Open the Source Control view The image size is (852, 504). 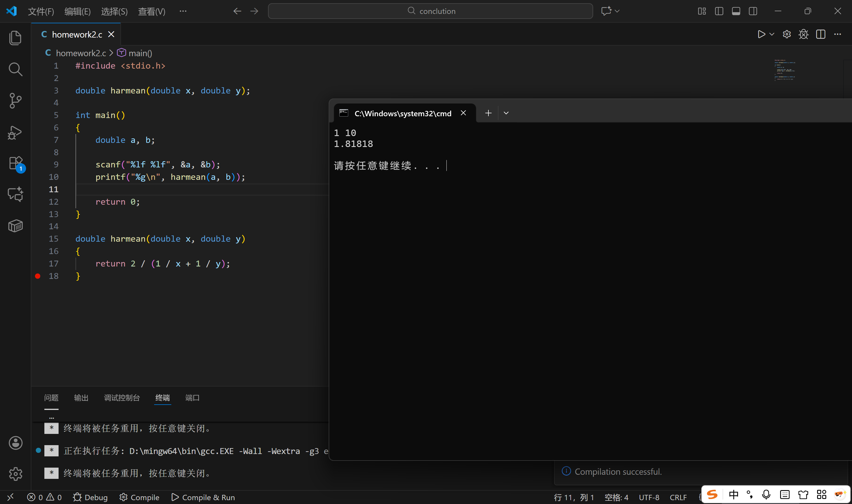15,101
